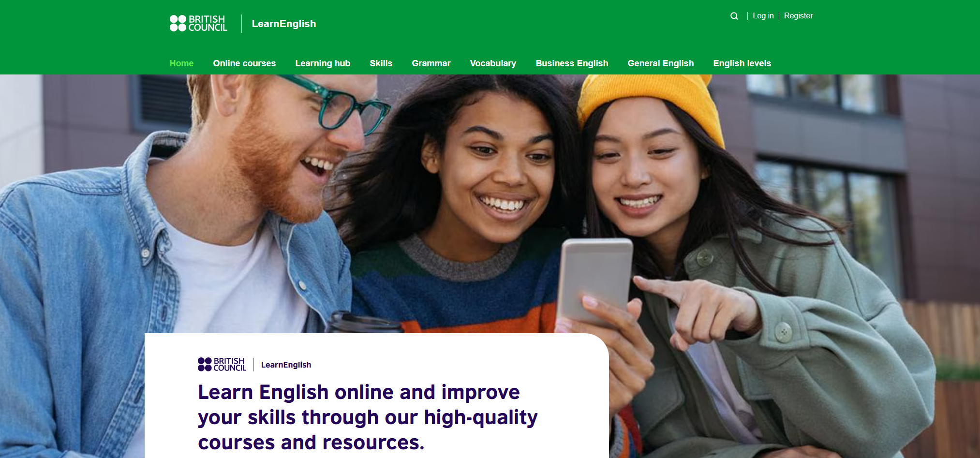The image size is (980, 458).
Task: Log in to the site
Action: 763,16
